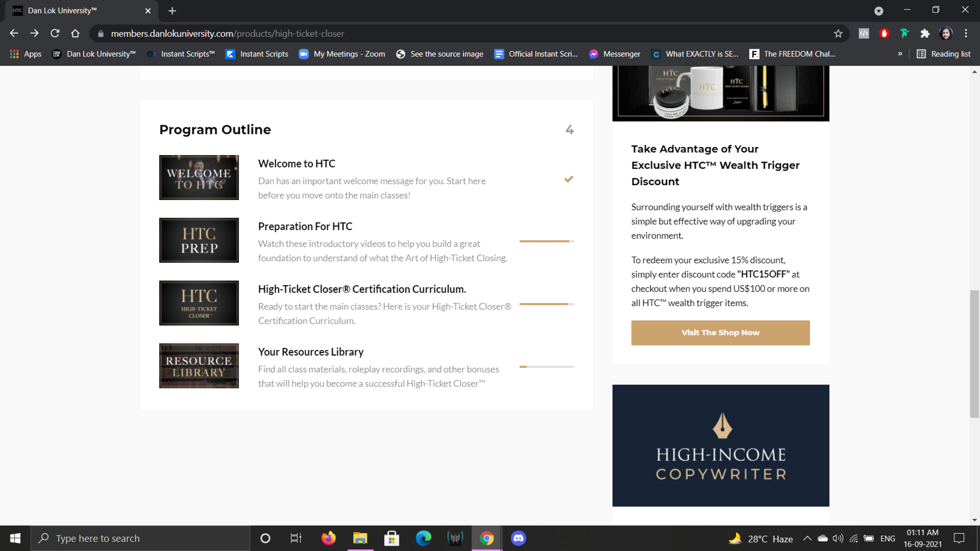Open Chrome three-dot menu
Image resolution: width=980 pixels, height=551 pixels.
[966, 33]
